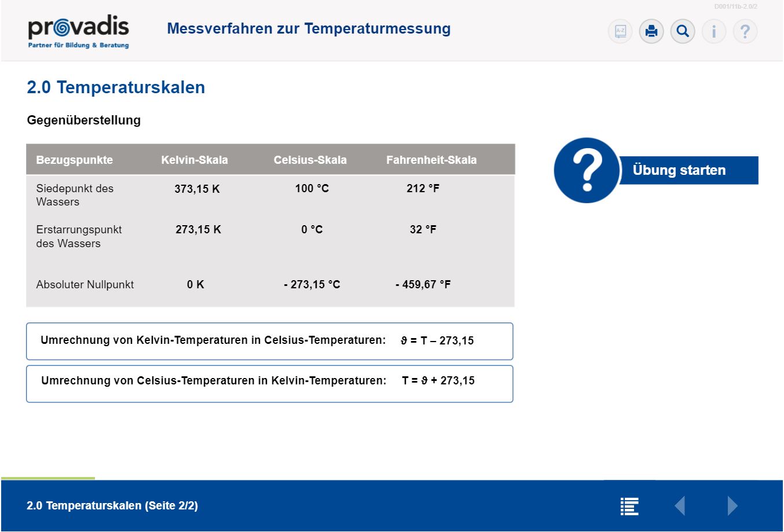This screenshot has width=784, height=532.
Task: Click the large blue question mark circle
Action: pyautogui.click(x=587, y=170)
